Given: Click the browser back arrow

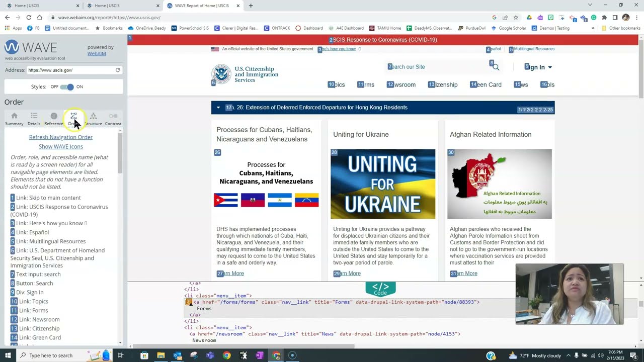Looking at the screenshot, I should [7, 17].
